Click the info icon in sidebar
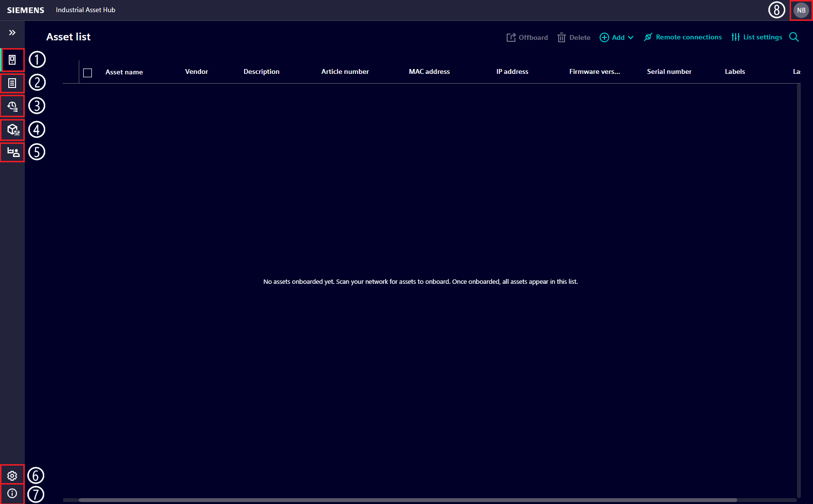 12,493
